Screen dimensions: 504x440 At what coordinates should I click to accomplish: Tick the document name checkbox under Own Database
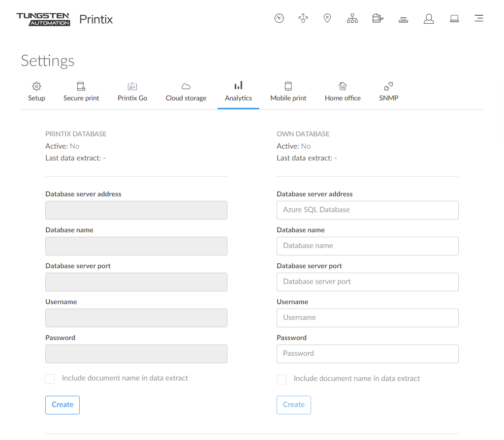282,379
